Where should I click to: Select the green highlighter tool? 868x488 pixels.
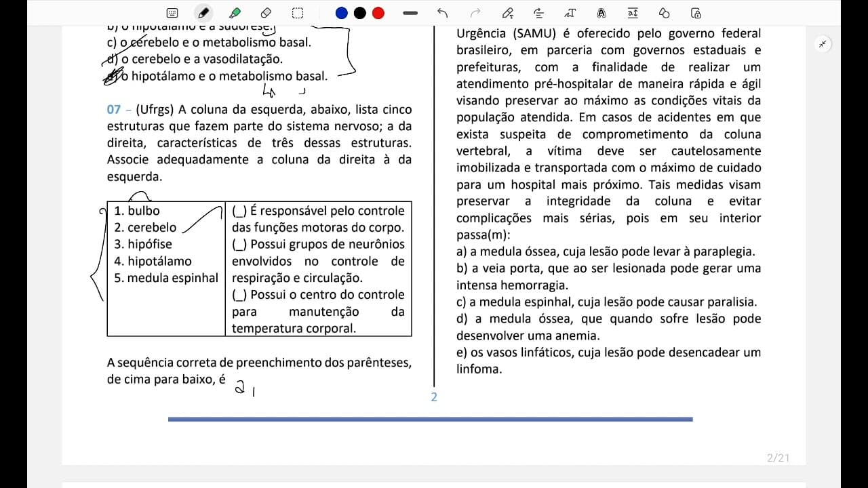click(x=235, y=13)
